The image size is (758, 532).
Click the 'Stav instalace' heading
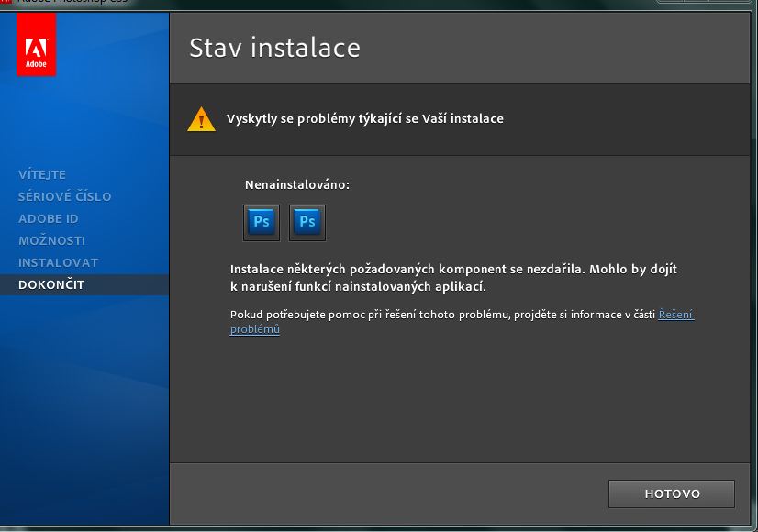point(274,48)
